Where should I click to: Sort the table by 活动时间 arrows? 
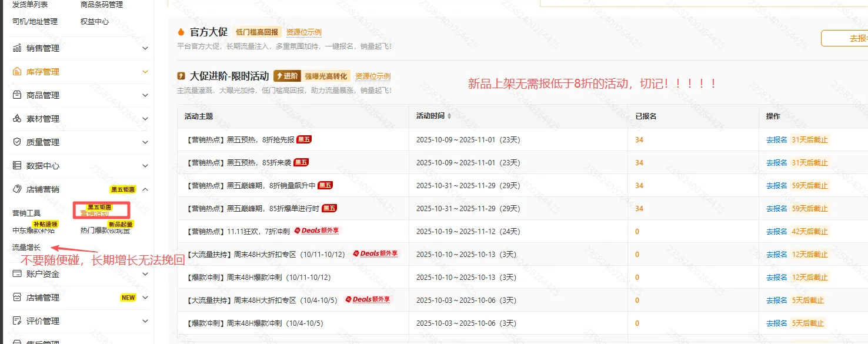(449, 116)
